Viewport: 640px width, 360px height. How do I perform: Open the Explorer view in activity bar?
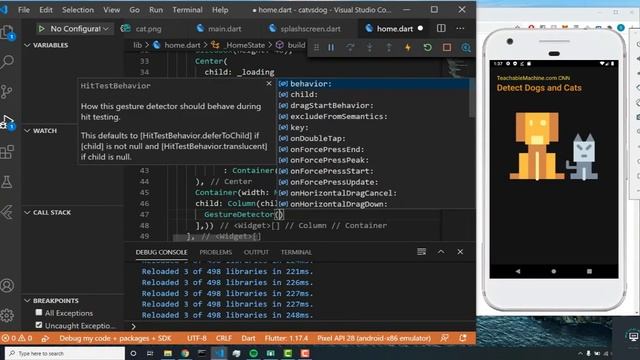coord(7,32)
